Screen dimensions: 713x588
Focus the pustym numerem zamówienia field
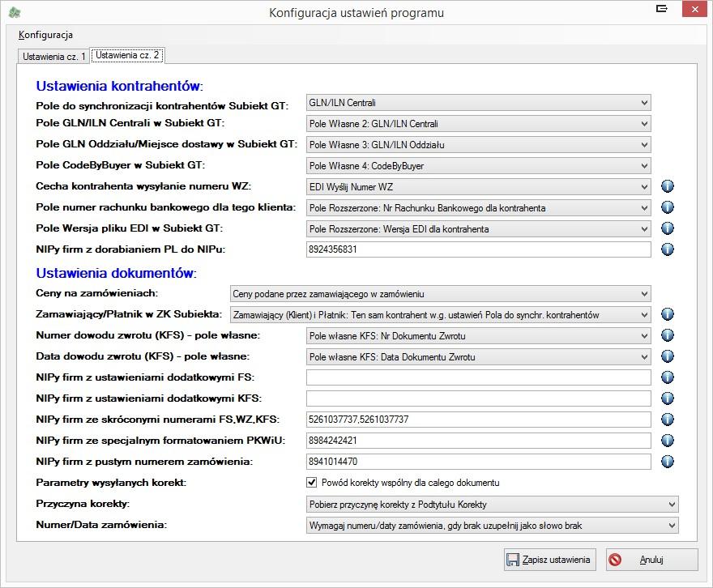(478, 462)
